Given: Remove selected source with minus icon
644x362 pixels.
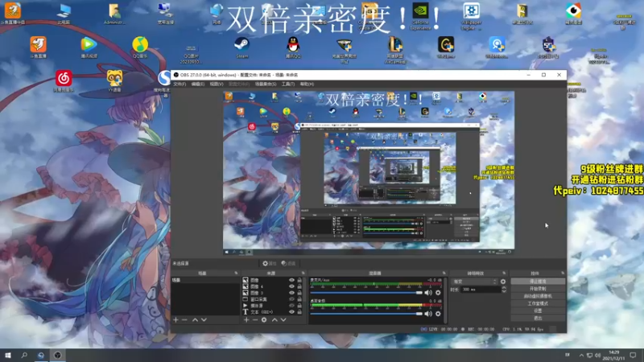Looking at the screenshot, I should coord(255,319).
